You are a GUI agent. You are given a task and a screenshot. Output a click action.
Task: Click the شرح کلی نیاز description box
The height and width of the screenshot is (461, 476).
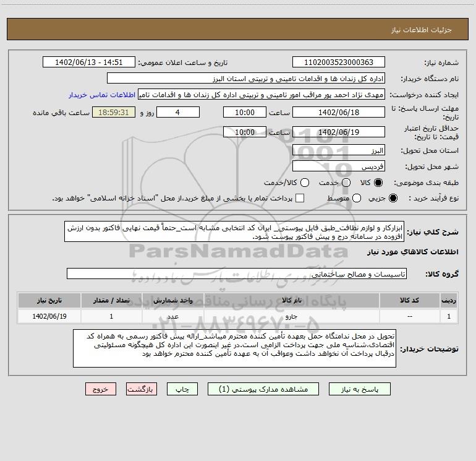(234, 232)
